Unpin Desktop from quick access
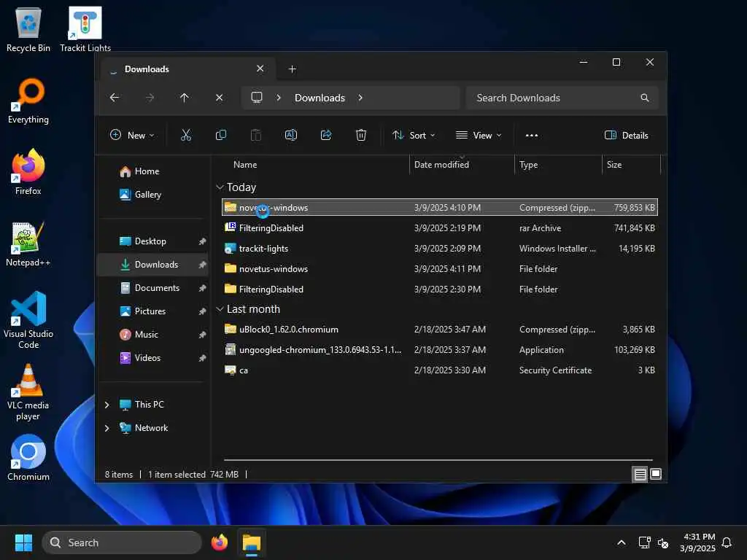Screen dimensions: 747x560 click(x=203, y=241)
